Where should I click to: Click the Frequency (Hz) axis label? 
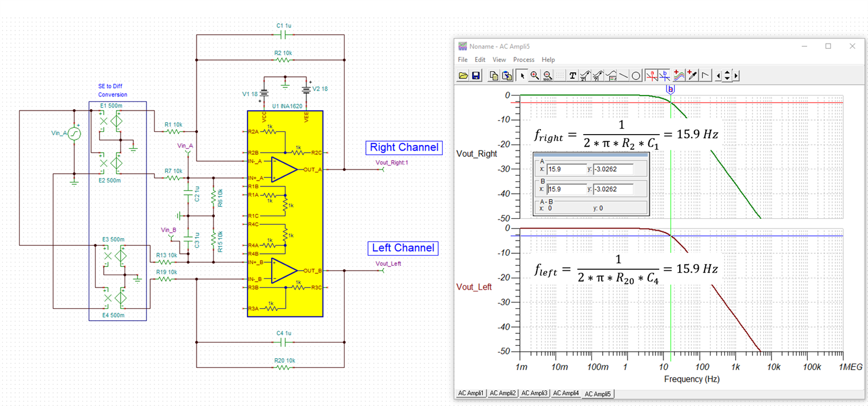point(692,379)
